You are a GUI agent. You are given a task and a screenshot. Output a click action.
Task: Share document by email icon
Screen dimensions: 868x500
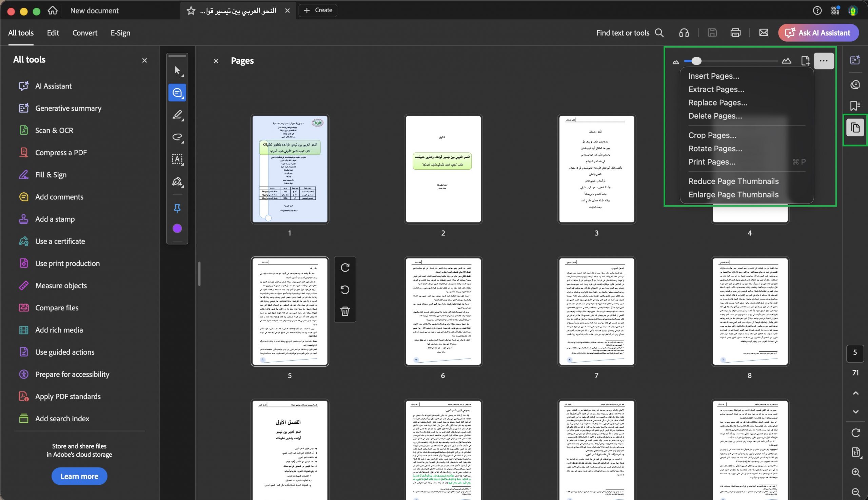(764, 33)
